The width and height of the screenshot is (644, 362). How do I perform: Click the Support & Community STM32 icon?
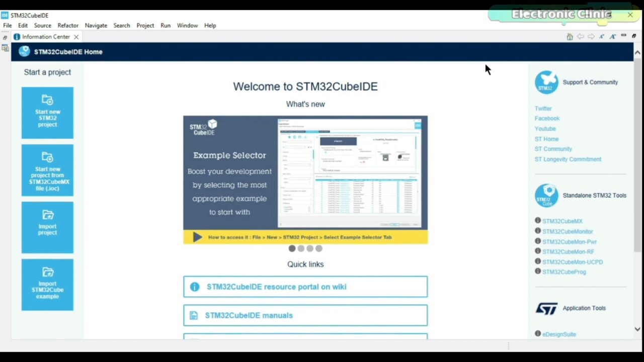pyautogui.click(x=546, y=82)
